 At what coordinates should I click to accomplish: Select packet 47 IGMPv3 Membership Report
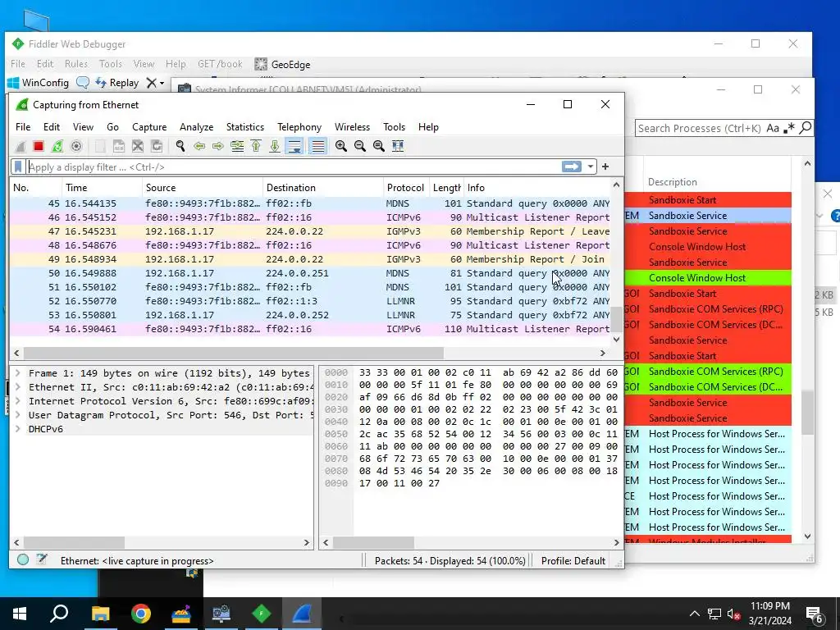click(x=310, y=231)
